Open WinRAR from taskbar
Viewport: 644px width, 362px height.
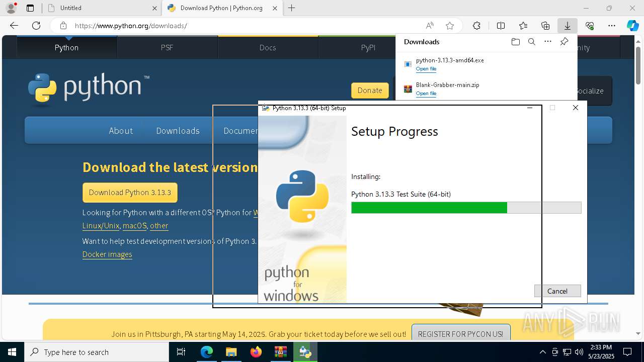280,352
